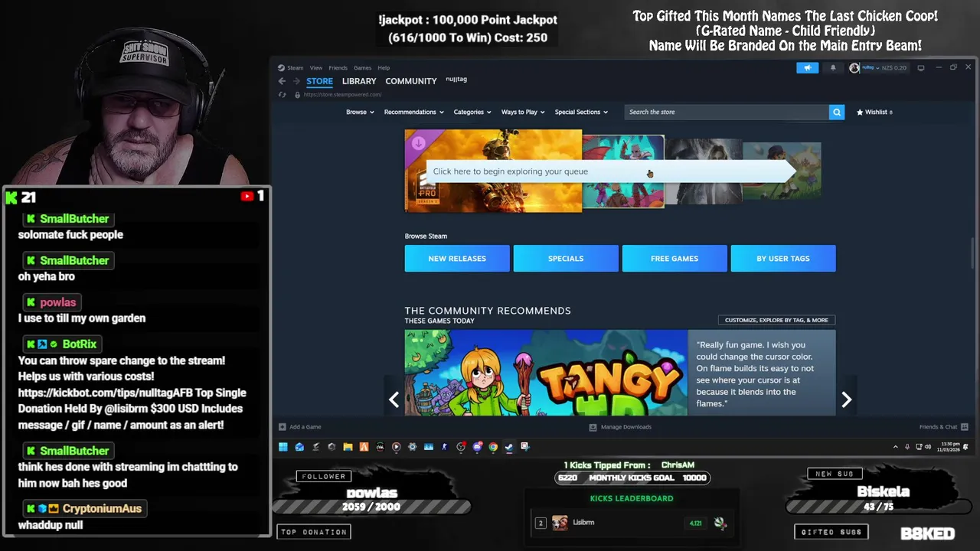The image size is (980, 551).
Task: Switch to the LIBRARY tab
Action: point(359,81)
